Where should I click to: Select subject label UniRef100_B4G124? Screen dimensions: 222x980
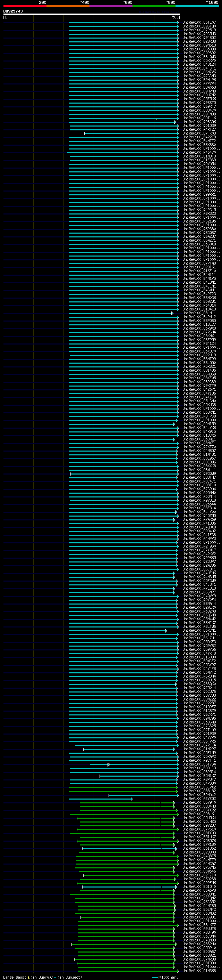click(199, 64)
